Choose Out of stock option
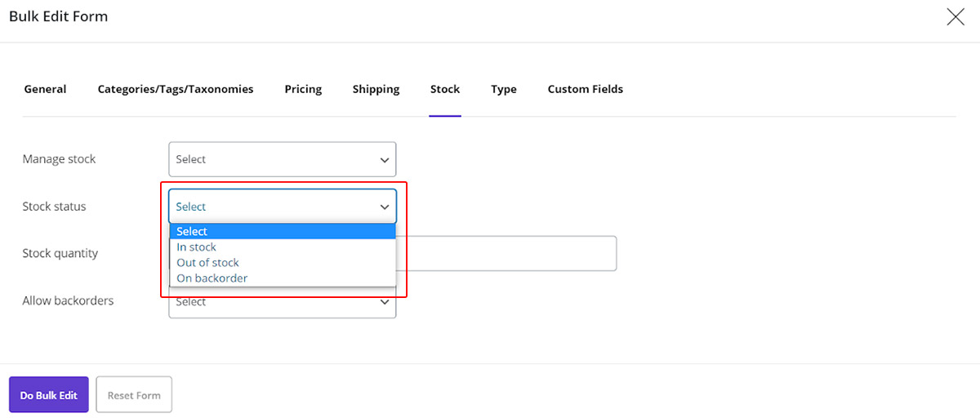This screenshot has height=418, width=980. pos(208,263)
